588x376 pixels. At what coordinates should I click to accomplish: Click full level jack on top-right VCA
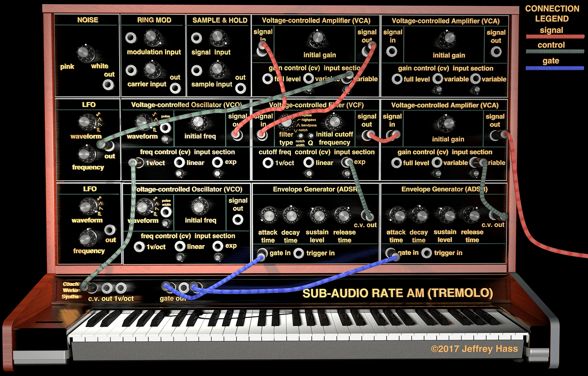[397, 79]
